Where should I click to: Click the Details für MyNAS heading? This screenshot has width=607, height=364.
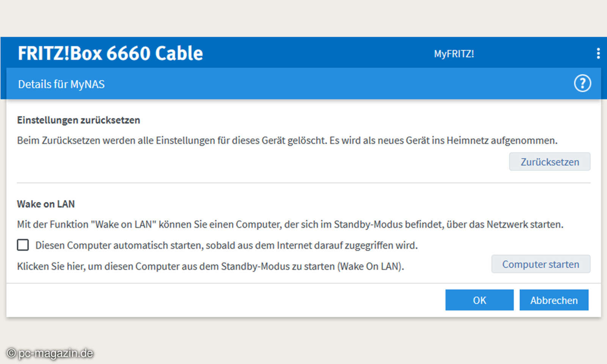pos(61,84)
